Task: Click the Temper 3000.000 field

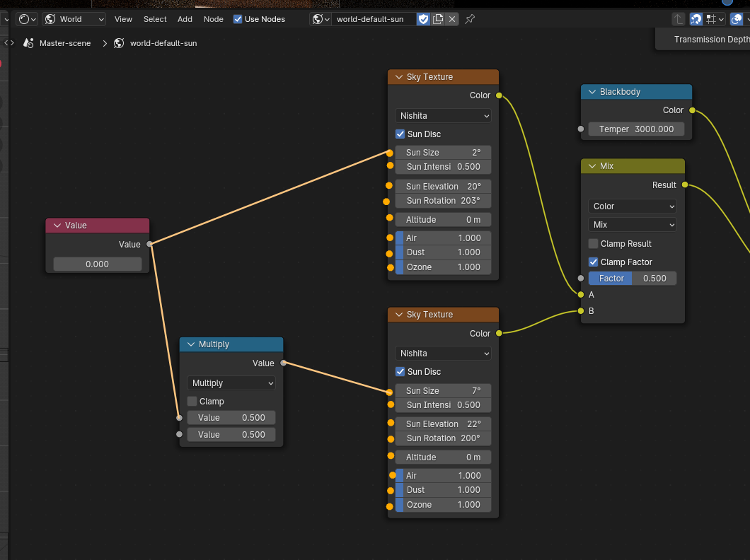Action: [x=636, y=129]
